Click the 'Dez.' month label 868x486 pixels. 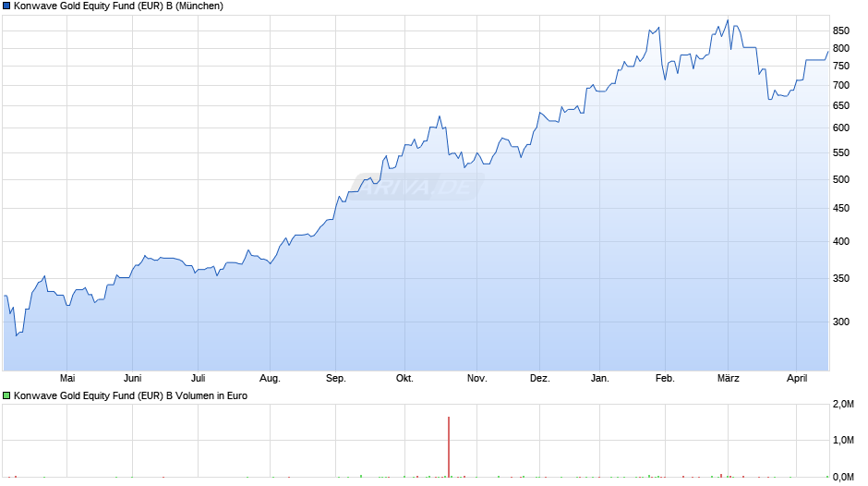540,378
